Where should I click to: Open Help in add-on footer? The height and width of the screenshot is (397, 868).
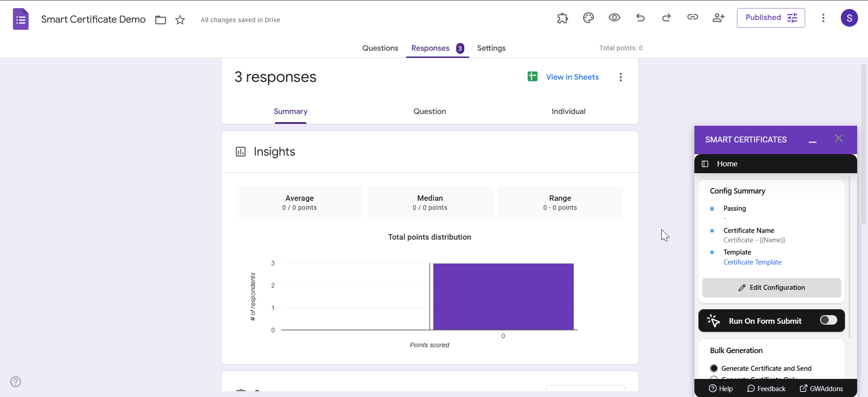point(721,388)
